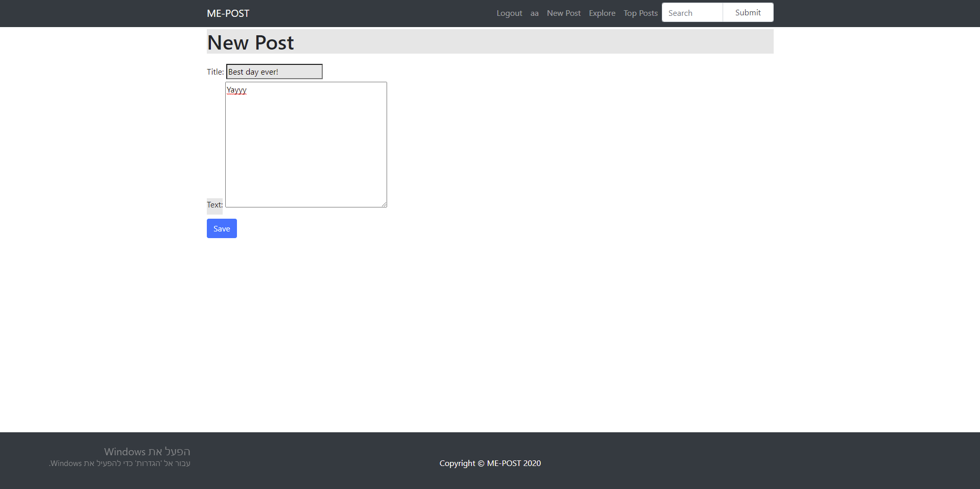Click the New Post page heading
This screenshot has width=980, height=489.
click(x=250, y=42)
